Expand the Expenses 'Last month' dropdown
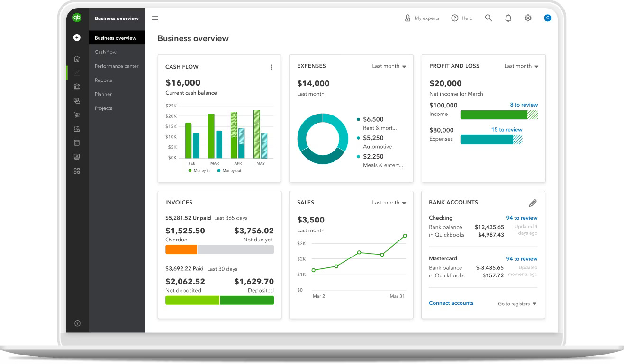The image size is (624, 364). [389, 66]
